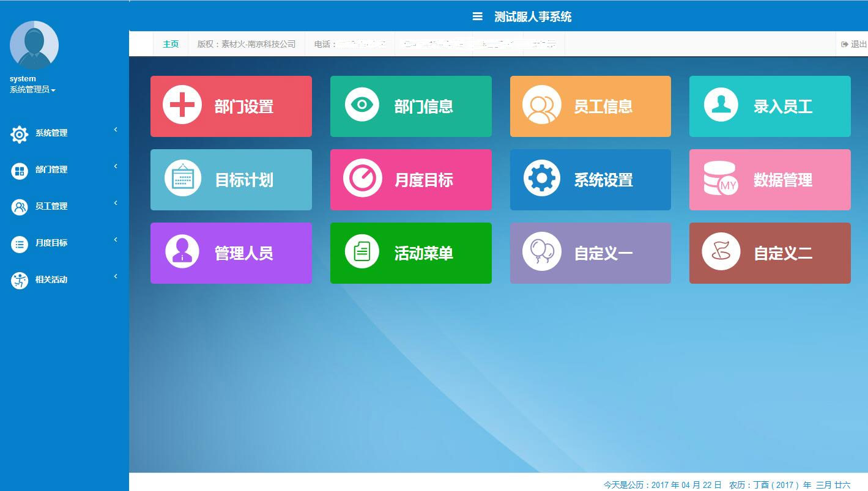Open 相关活动 in the sidebar
The height and width of the screenshot is (491, 868).
coord(51,280)
